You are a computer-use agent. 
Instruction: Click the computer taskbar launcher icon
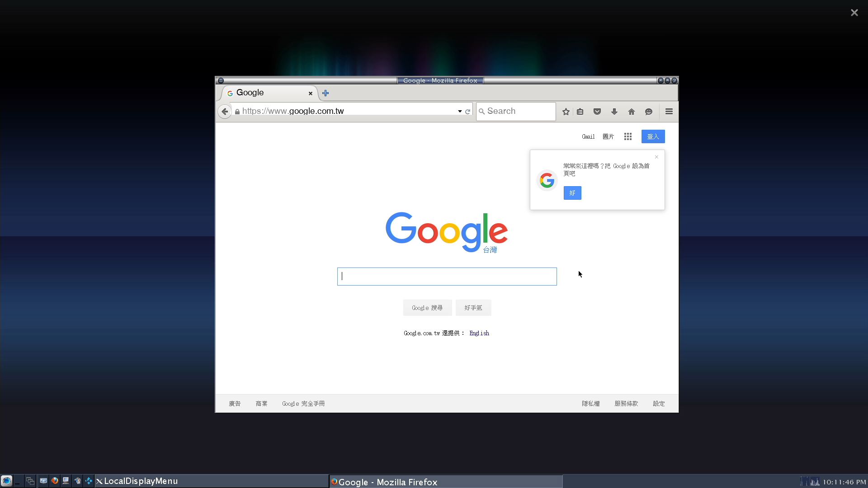[66, 481]
